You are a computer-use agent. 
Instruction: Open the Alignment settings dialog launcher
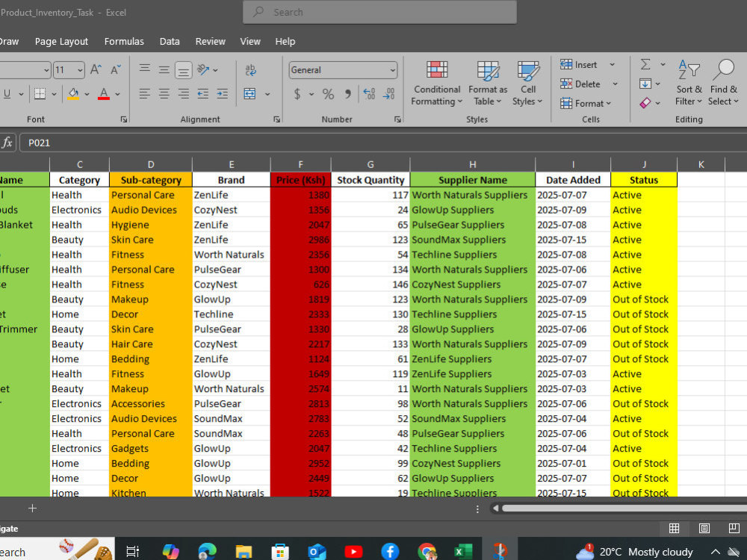coord(277,119)
